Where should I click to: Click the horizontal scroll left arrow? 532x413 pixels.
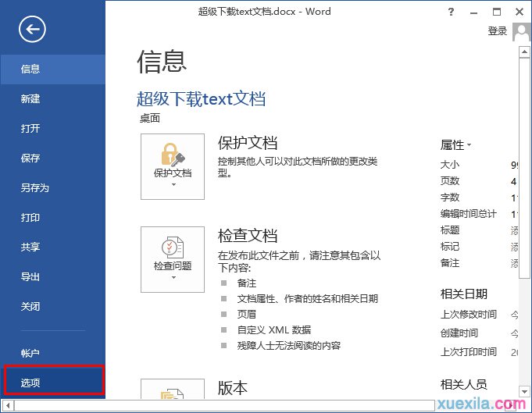click(8, 405)
